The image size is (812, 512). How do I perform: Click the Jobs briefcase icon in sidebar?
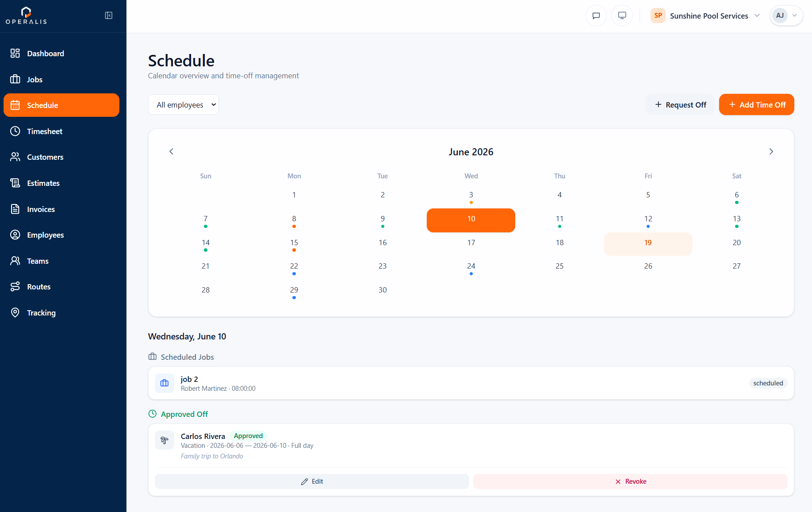[15, 79]
